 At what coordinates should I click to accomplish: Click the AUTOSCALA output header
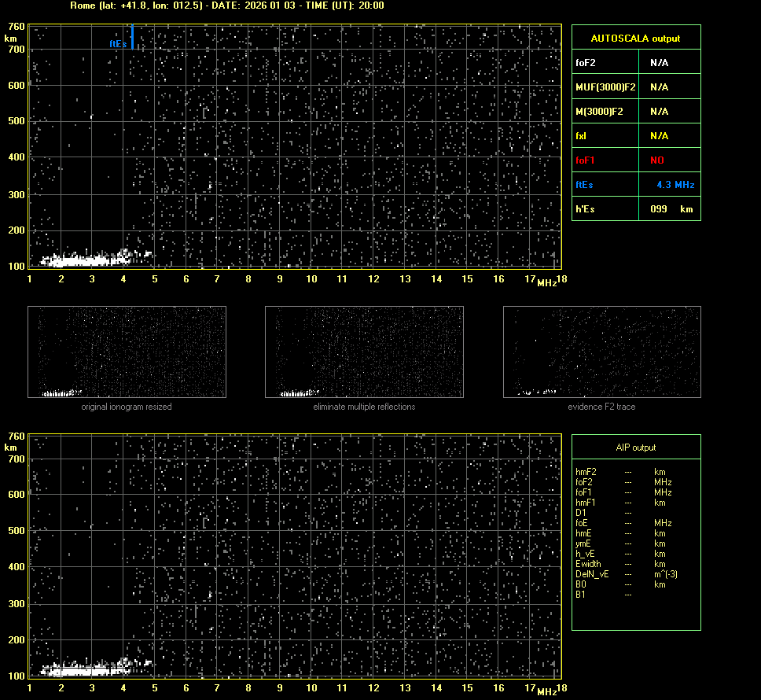(635, 38)
